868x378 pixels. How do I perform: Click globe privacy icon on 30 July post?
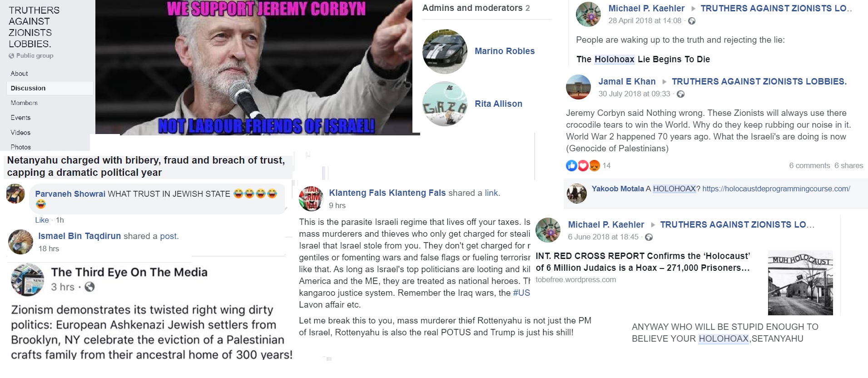pyautogui.click(x=680, y=94)
